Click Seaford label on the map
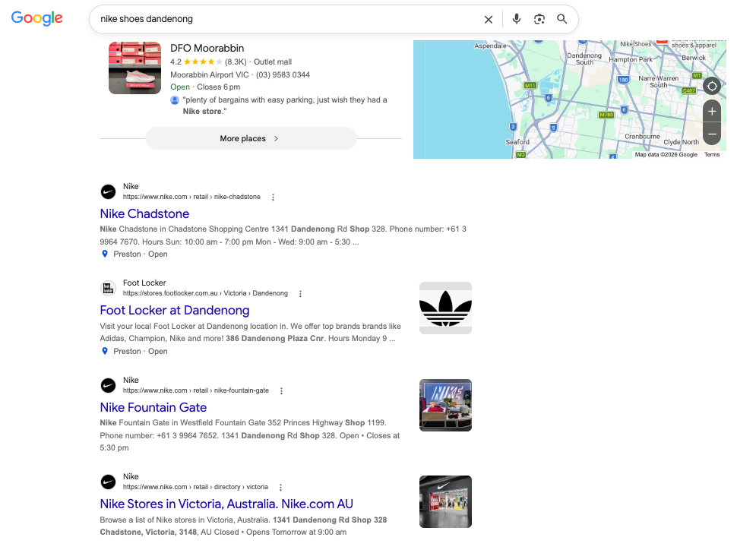Screen dimensions: 756x553 tap(517, 142)
